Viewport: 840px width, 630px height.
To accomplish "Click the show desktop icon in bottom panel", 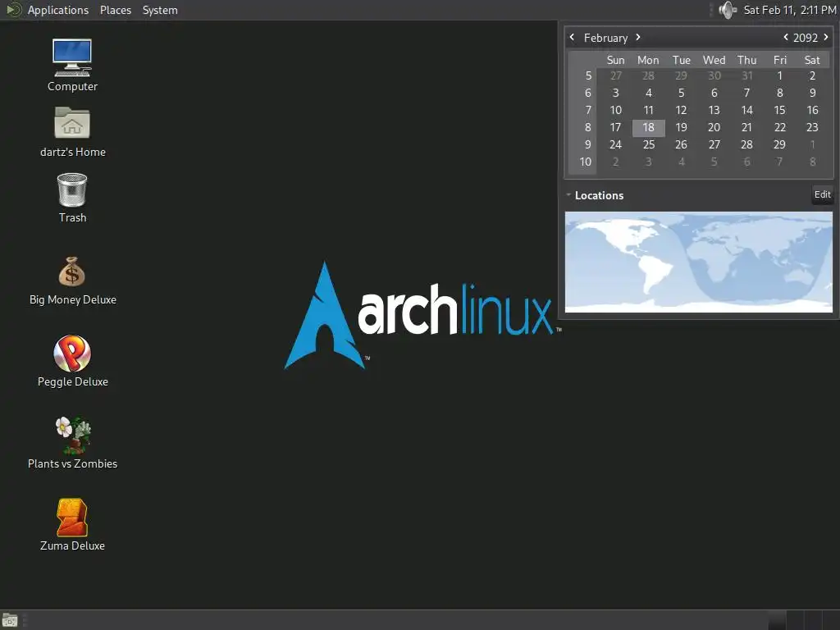I will [10, 620].
